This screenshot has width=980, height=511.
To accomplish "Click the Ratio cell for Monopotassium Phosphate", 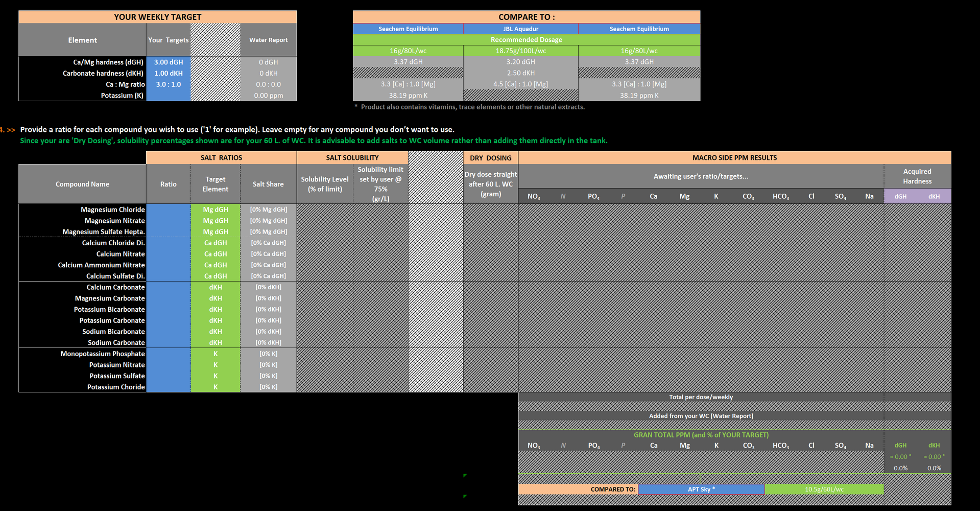I will point(169,354).
